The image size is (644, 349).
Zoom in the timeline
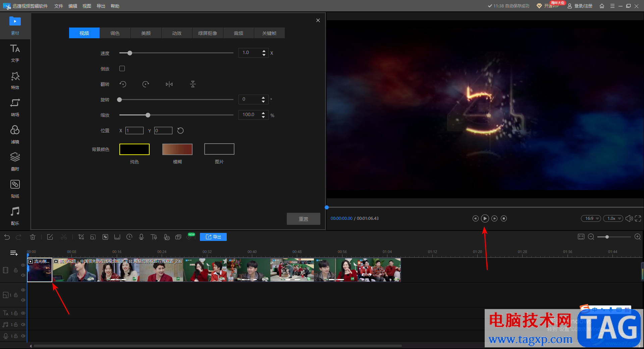[638, 237]
